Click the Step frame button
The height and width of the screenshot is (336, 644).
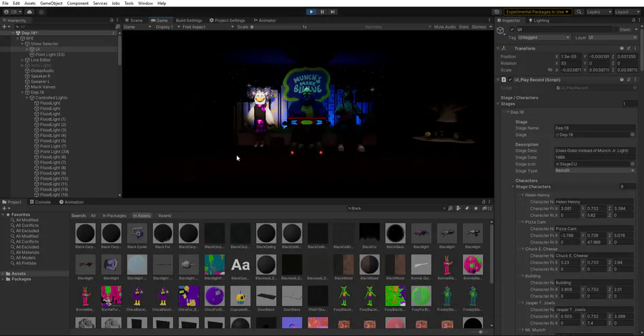[333, 12]
